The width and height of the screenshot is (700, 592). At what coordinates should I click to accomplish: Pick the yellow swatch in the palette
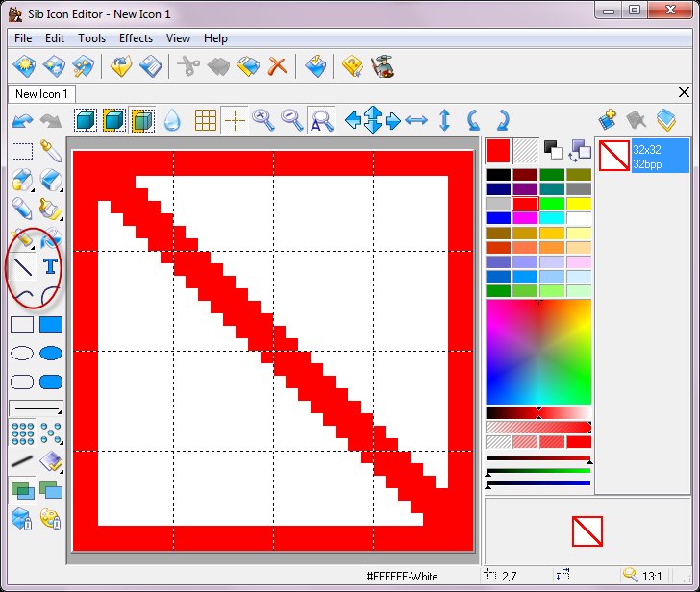pos(579,204)
